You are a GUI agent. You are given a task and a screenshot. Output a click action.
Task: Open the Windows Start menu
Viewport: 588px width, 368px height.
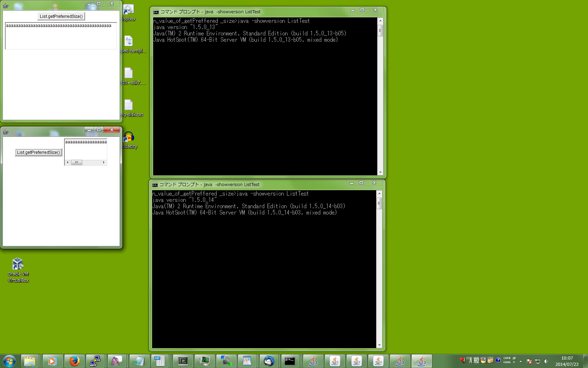pyautogui.click(x=9, y=361)
